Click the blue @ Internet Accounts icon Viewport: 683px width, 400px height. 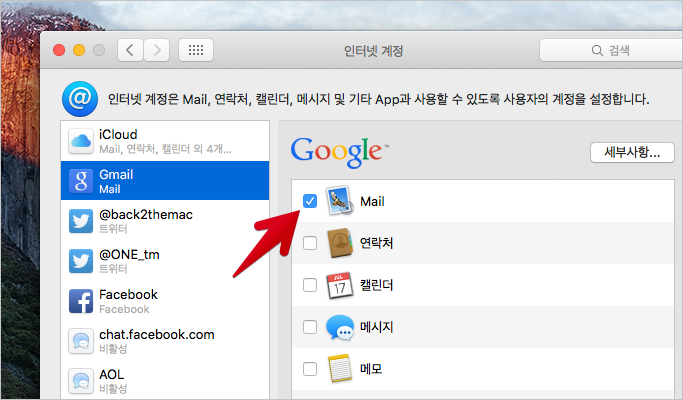[80, 99]
